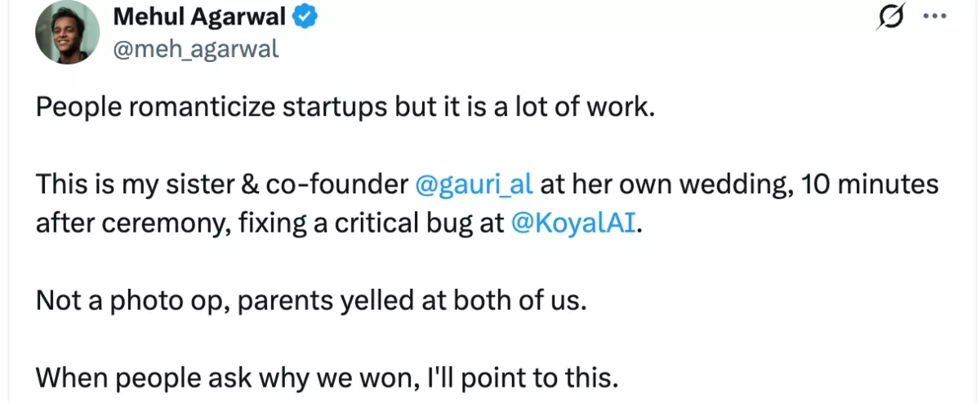Click the phrase "critical bug"
Image resolution: width=980 pixels, height=403 pixels.
point(385,224)
